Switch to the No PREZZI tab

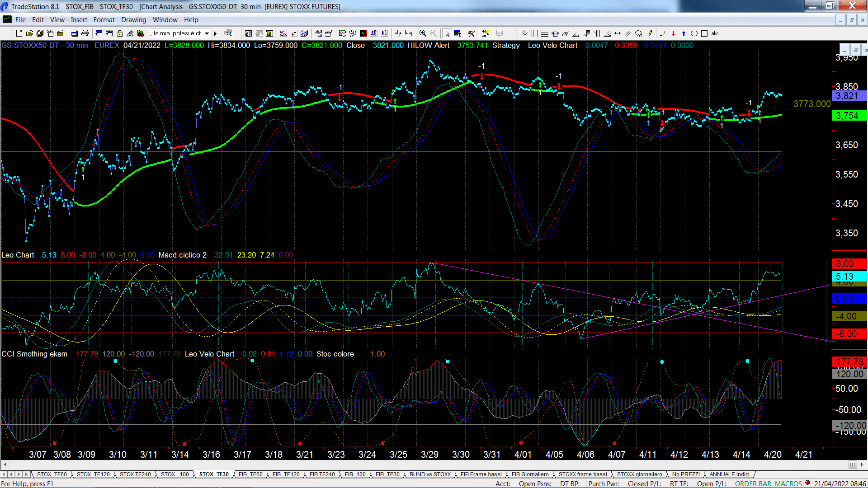[685, 474]
